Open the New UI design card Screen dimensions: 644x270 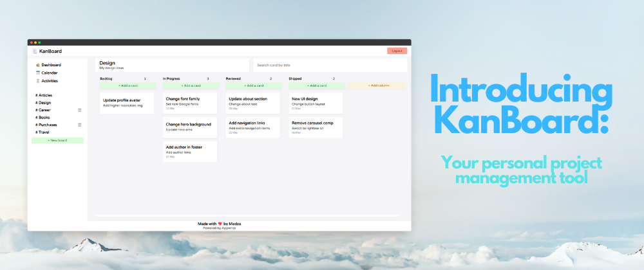click(316, 104)
